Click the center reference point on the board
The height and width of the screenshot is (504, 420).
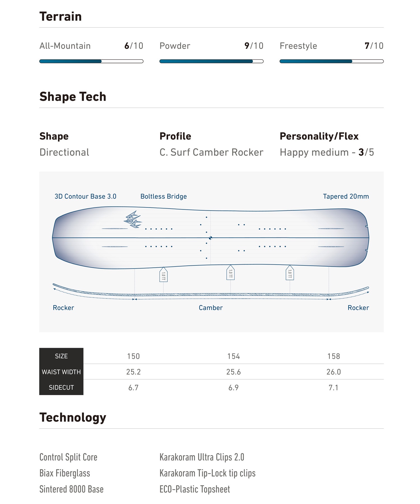click(x=211, y=238)
